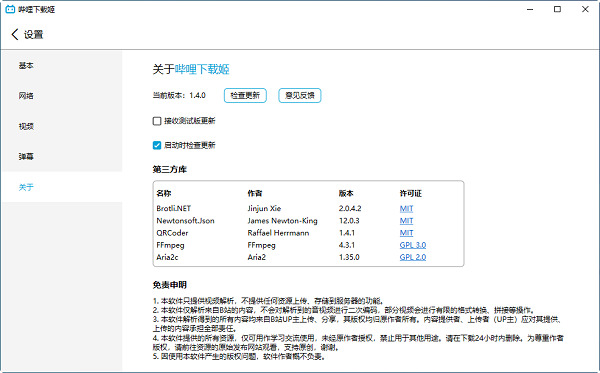Click the 许可证 column header

[411, 194]
